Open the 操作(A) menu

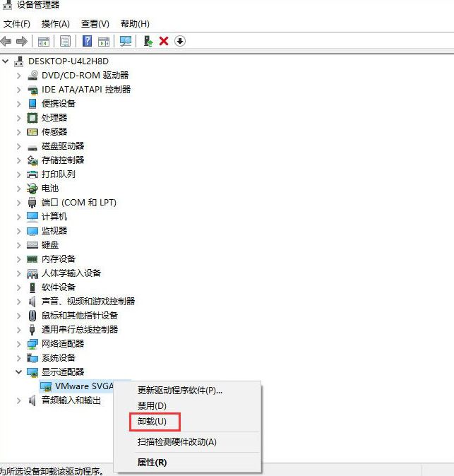coord(55,24)
